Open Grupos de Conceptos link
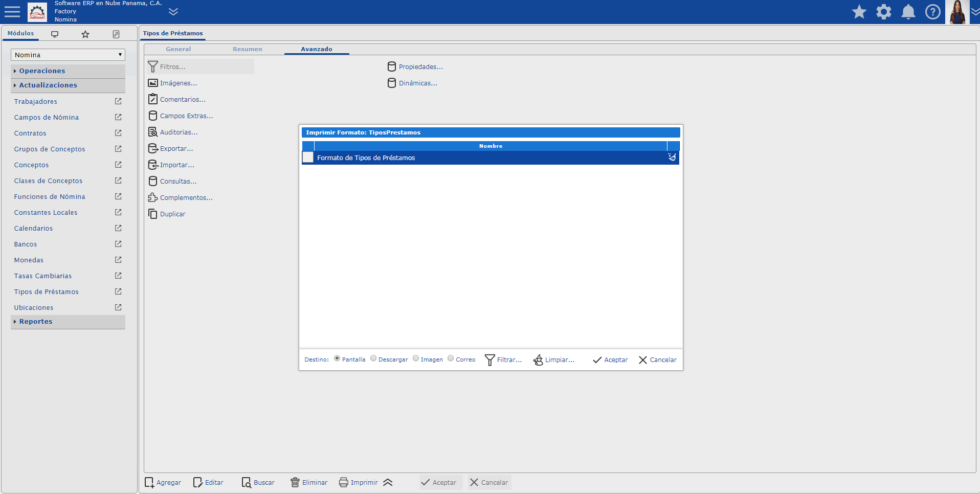This screenshot has width=980, height=494. (50, 149)
